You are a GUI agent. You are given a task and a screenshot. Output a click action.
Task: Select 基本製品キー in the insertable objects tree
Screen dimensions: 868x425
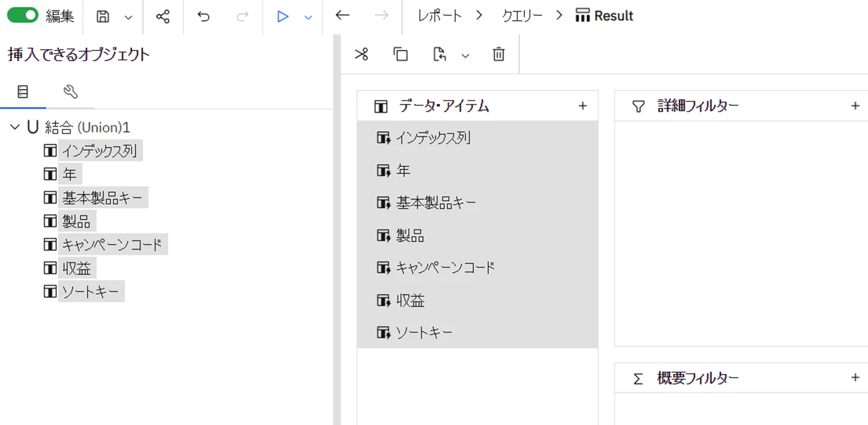(103, 198)
